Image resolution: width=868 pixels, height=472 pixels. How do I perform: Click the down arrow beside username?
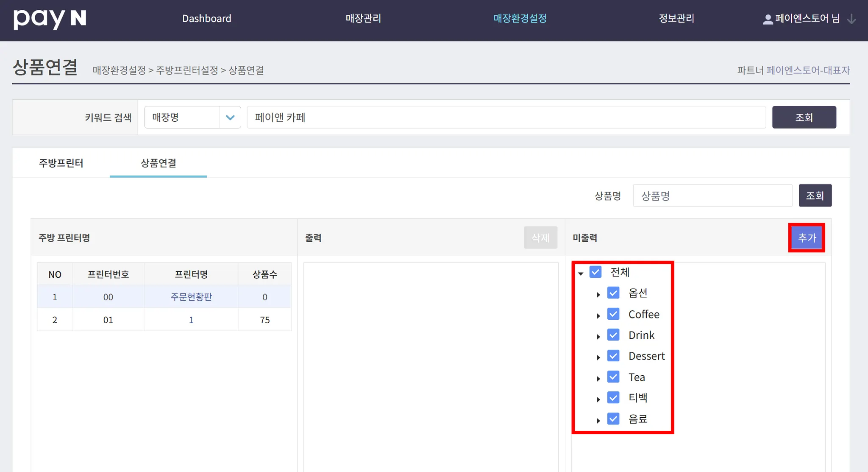pos(851,20)
